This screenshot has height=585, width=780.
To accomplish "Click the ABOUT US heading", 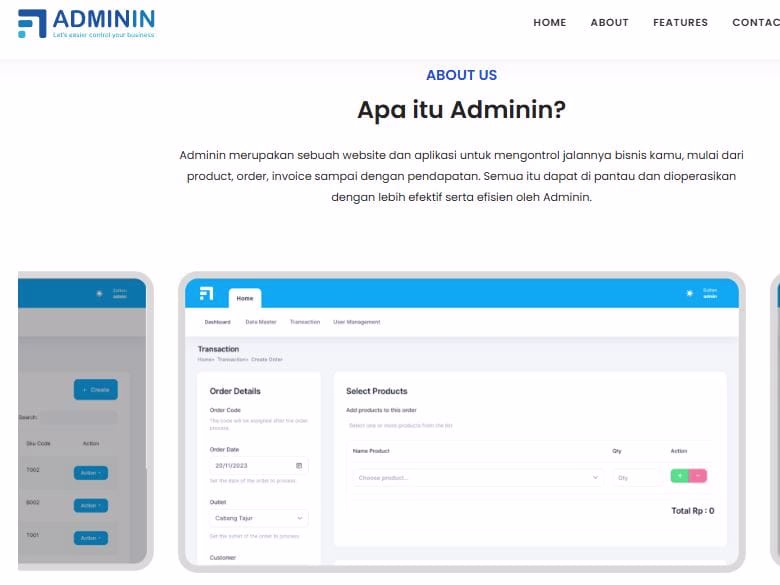I will coord(462,75).
